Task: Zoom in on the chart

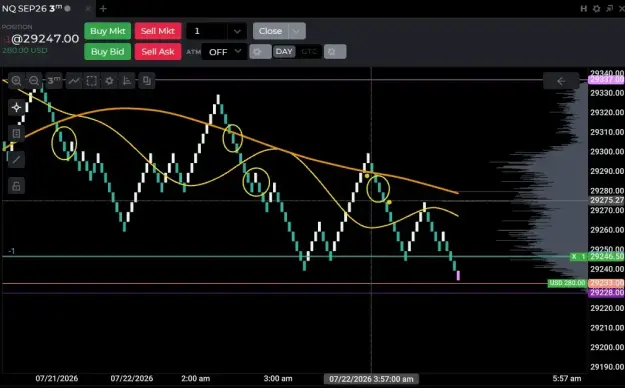Action: [x=16, y=81]
